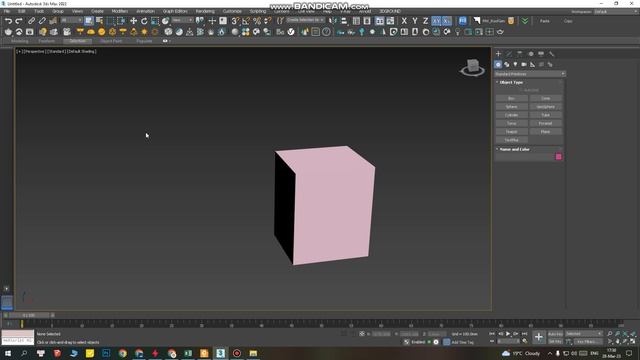Screen dimensions: 640x360
Task: Toggle the Spinner Snap icon
Action: click(268, 21)
